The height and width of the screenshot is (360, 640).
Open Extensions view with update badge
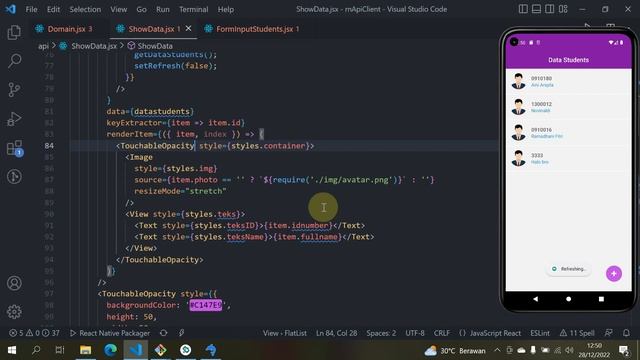(x=15, y=148)
